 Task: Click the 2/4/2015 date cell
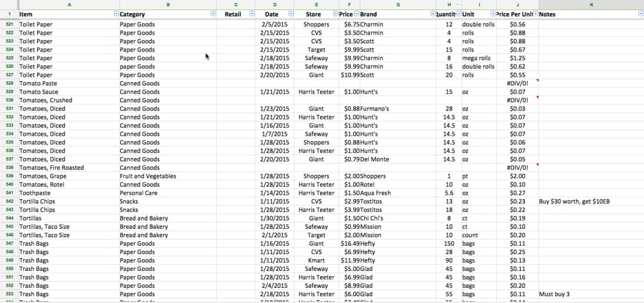coord(275,285)
